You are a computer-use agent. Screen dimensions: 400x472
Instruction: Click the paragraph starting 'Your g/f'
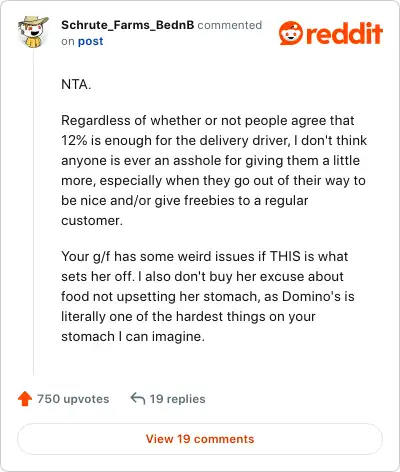pos(208,296)
